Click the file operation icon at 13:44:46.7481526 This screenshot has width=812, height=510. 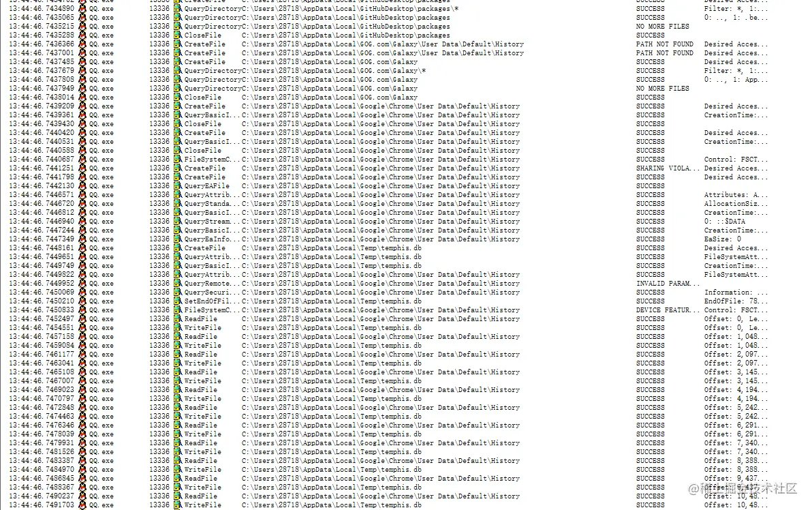point(178,452)
